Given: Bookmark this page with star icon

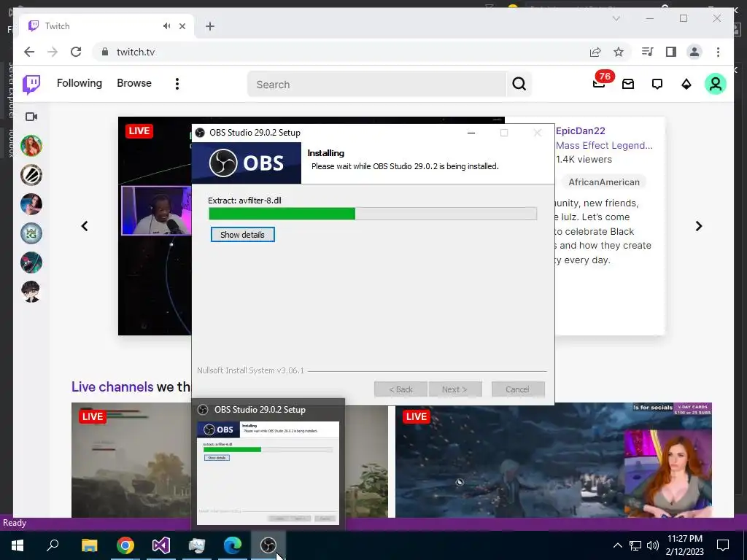Looking at the screenshot, I should click(x=619, y=52).
